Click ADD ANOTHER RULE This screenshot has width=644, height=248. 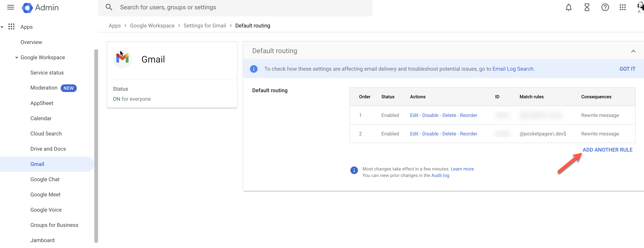607,150
